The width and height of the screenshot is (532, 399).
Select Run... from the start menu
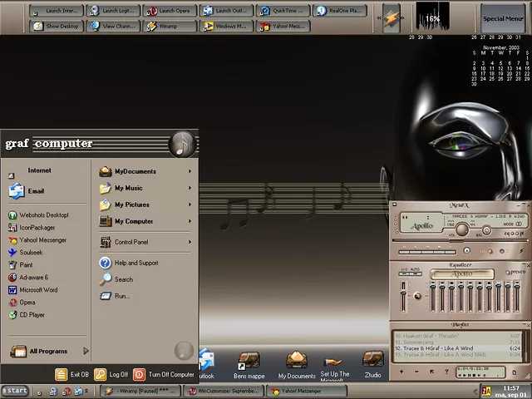122,296
